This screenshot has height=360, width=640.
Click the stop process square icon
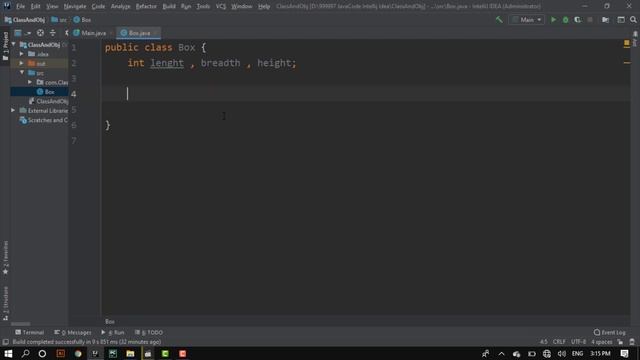[590, 20]
